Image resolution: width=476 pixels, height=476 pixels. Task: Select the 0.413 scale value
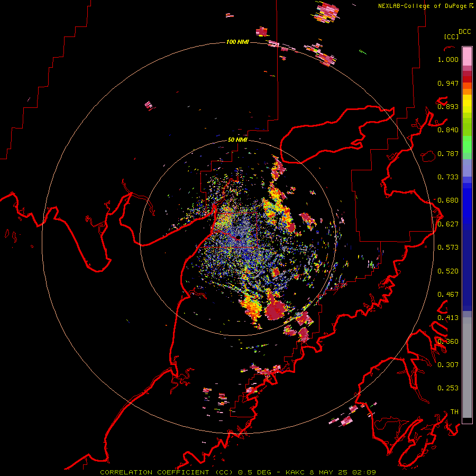click(x=448, y=318)
